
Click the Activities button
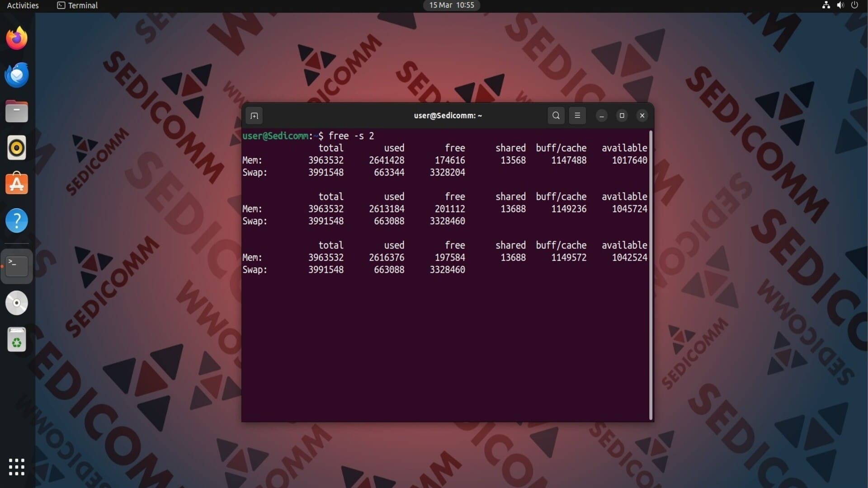tap(23, 5)
